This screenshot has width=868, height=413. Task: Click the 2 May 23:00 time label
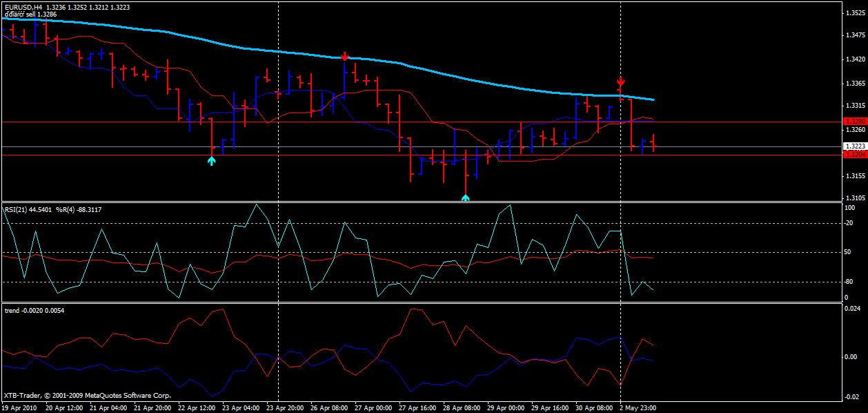pyautogui.click(x=639, y=408)
